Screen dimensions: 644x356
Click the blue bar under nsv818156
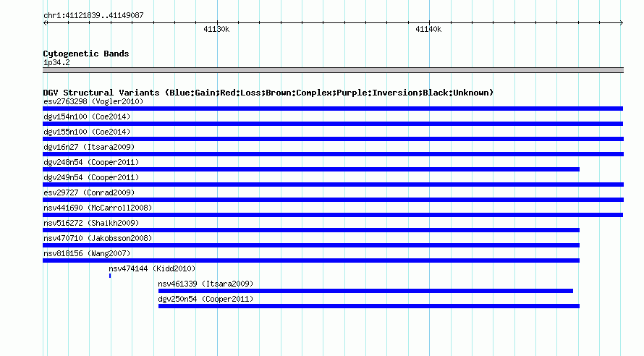tap(311, 260)
